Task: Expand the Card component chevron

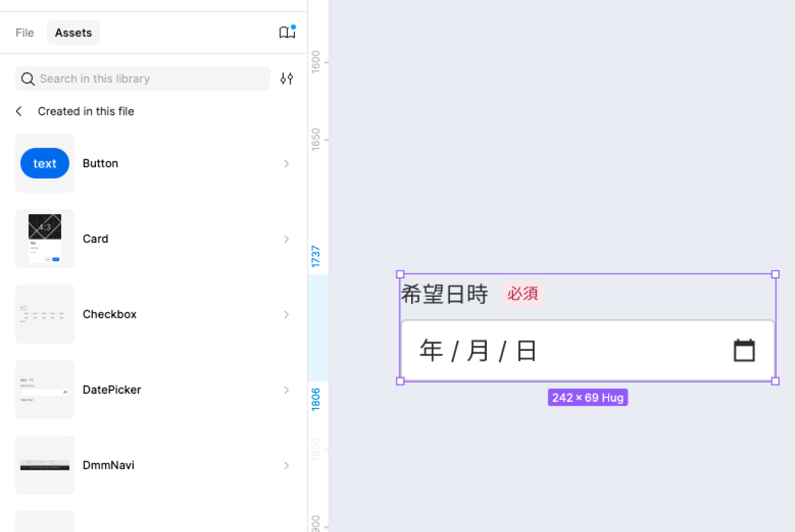Action: click(287, 239)
